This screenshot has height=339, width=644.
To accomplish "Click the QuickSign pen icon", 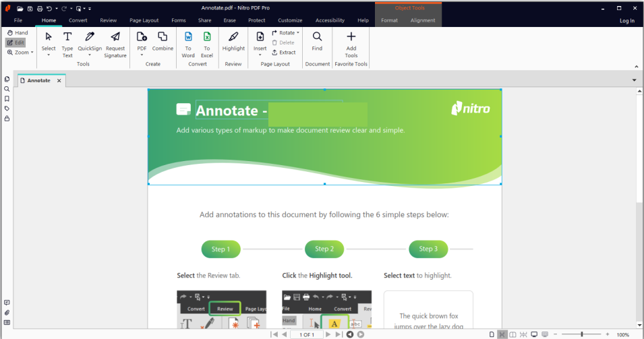I will tap(90, 36).
